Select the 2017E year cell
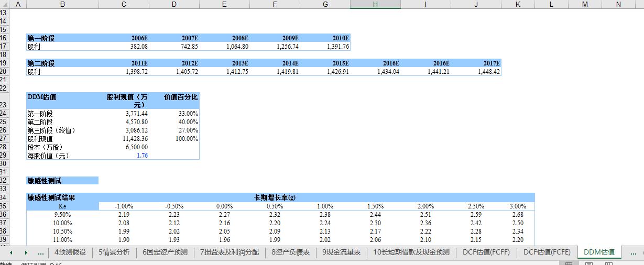Viewport: 644px width, 265px height. [476, 63]
